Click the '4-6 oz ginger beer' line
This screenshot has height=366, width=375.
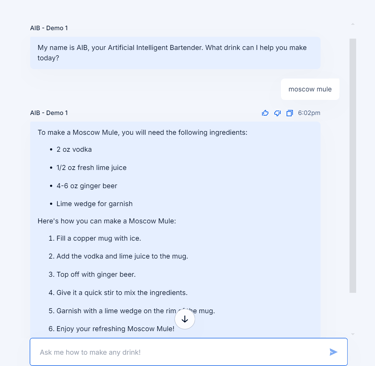(87, 186)
